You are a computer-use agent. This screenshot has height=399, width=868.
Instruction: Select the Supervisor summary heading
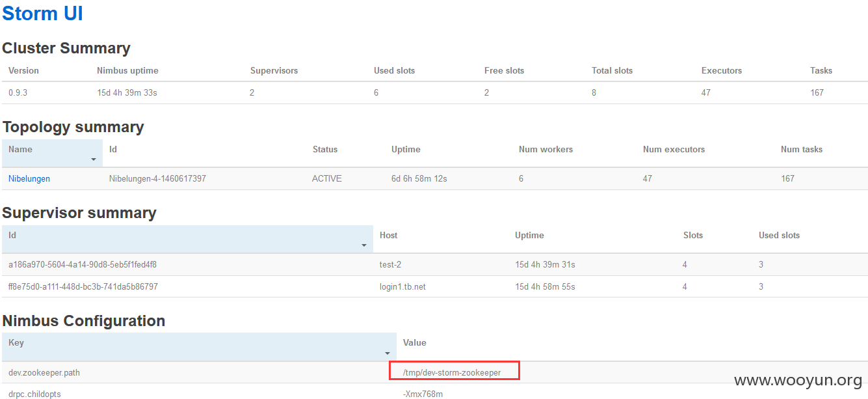pyautogui.click(x=79, y=213)
